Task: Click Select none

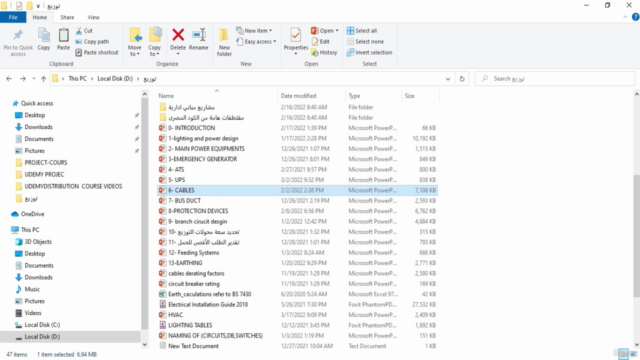Action: click(x=365, y=42)
